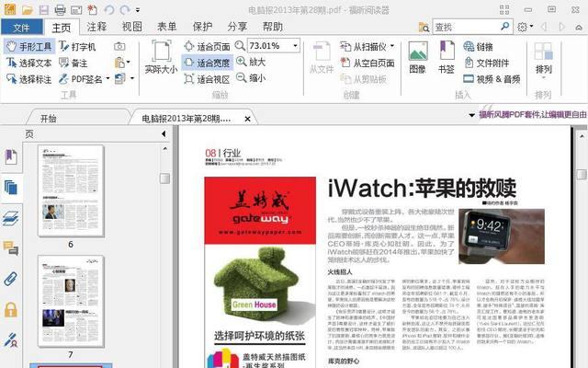The height and width of the screenshot is (368, 588).
Task: Click the Save disk icon
Action: (44, 10)
